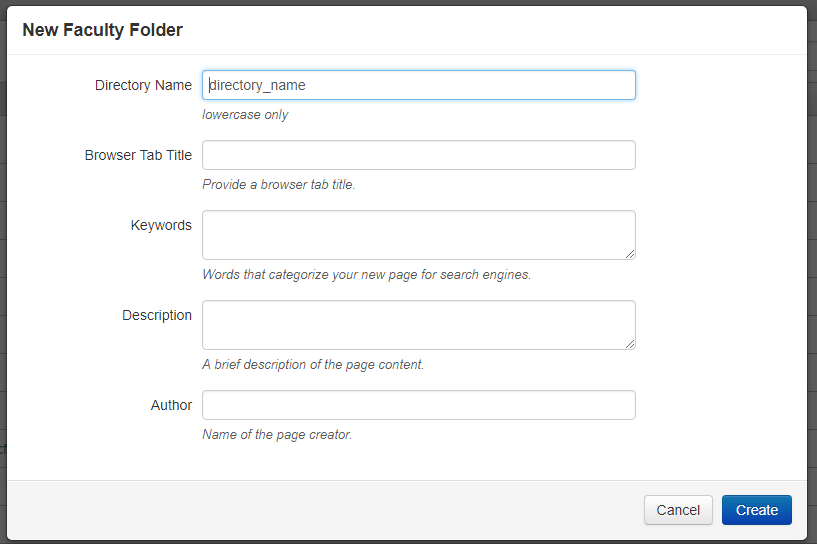
Task: Click the "Provide a browser tab title" hint
Action: 278,184
